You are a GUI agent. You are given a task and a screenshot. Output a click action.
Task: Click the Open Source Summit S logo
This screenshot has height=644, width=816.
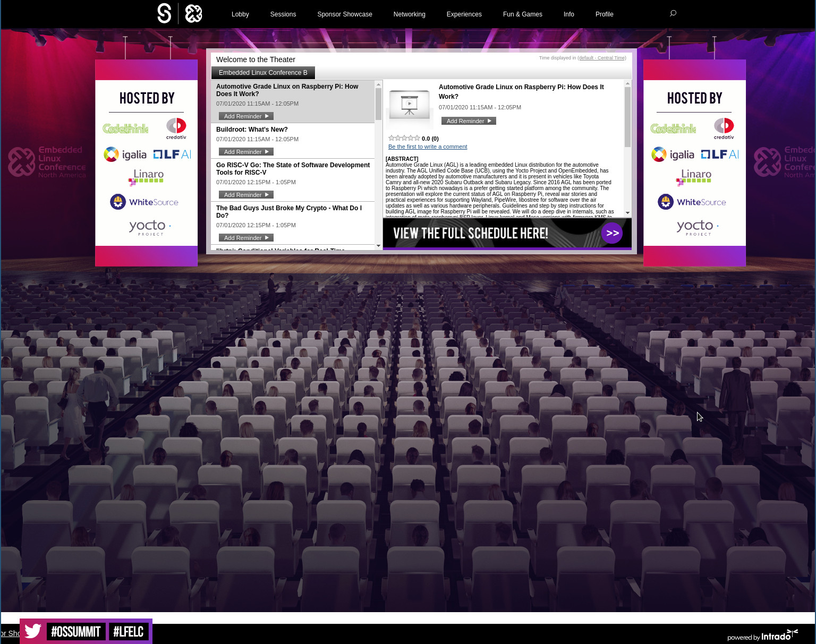pyautogui.click(x=164, y=13)
